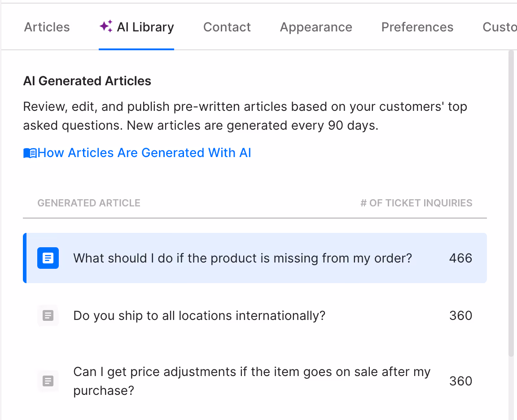Open the ship to all locations internationally article
This screenshot has width=517, height=420.
point(199,315)
